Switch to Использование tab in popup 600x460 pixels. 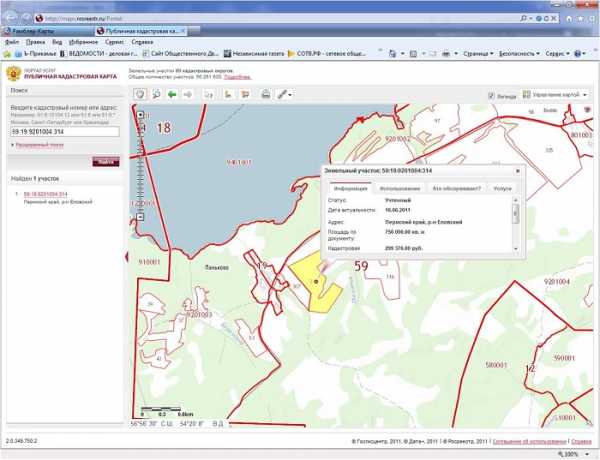[x=399, y=188]
